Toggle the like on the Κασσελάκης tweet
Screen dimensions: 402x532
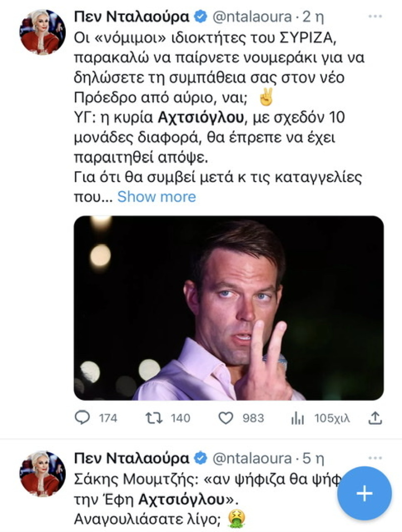pyautogui.click(x=227, y=417)
